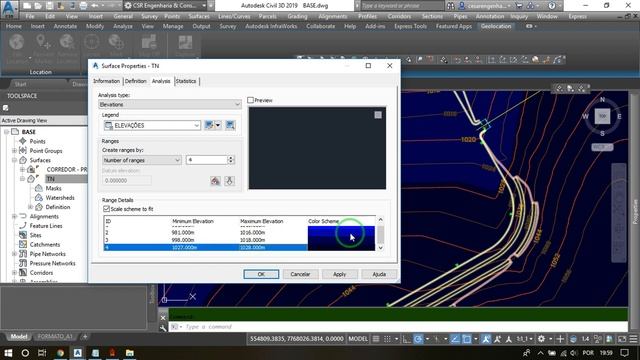Screen dimensions: 640x360
Task: Click the Watersheds icon under TN
Action: pyautogui.click(x=39, y=198)
